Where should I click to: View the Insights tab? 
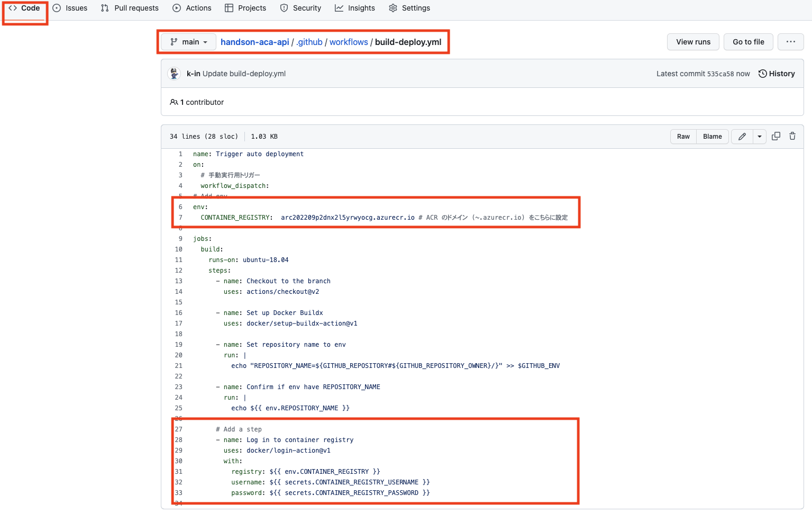[355, 8]
